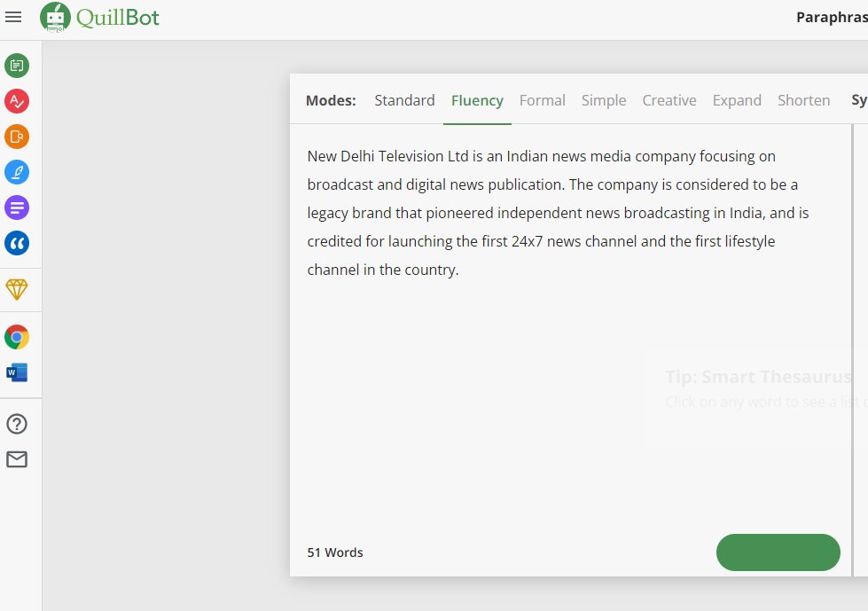The image size is (868, 611).
Task: Open the QuillBot Chrome extension page
Action: 19,337
